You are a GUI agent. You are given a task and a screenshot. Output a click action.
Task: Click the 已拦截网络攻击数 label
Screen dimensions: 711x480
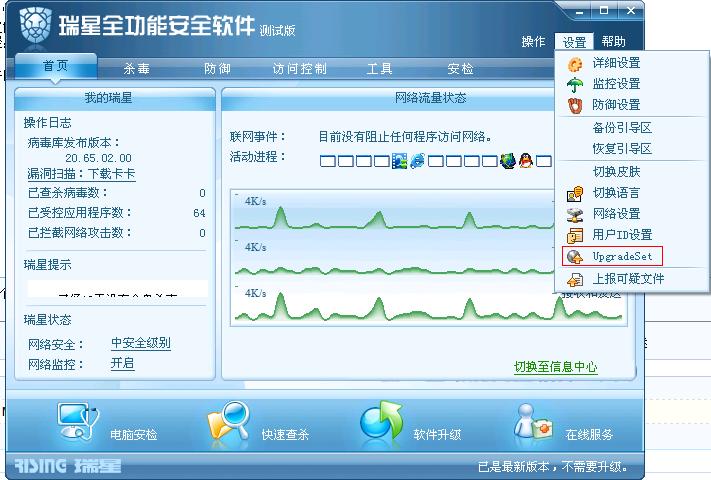point(80,233)
